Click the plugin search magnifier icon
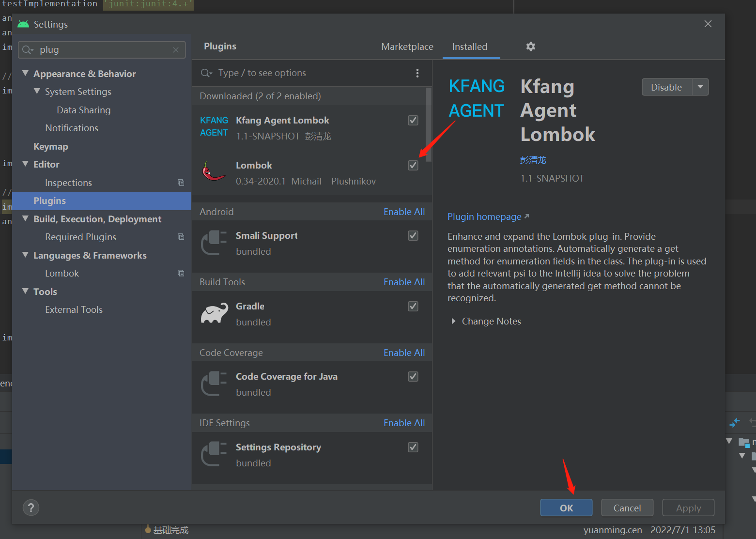Screen dimensions: 756x539 206,73
